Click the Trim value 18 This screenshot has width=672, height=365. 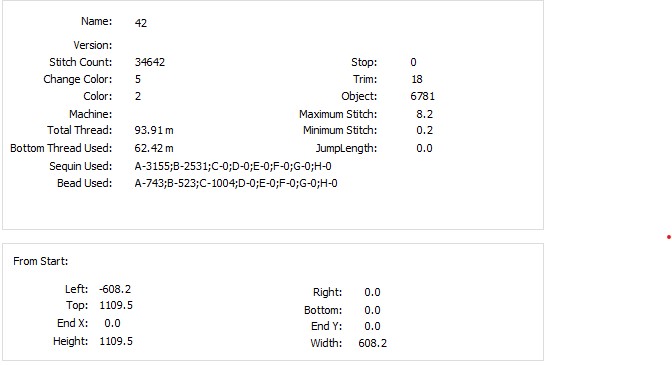tap(417, 79)
